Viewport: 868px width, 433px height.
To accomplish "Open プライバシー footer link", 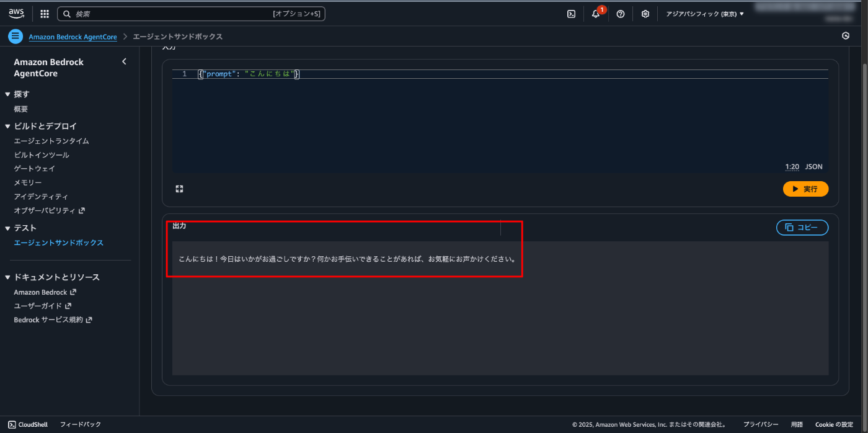I will point(761,425).
